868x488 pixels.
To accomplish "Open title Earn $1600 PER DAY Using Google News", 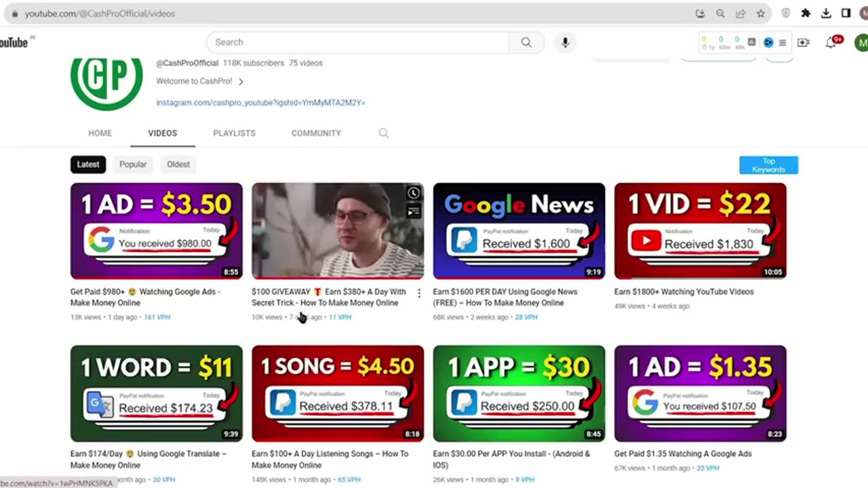I will click(x=505, y=297).
